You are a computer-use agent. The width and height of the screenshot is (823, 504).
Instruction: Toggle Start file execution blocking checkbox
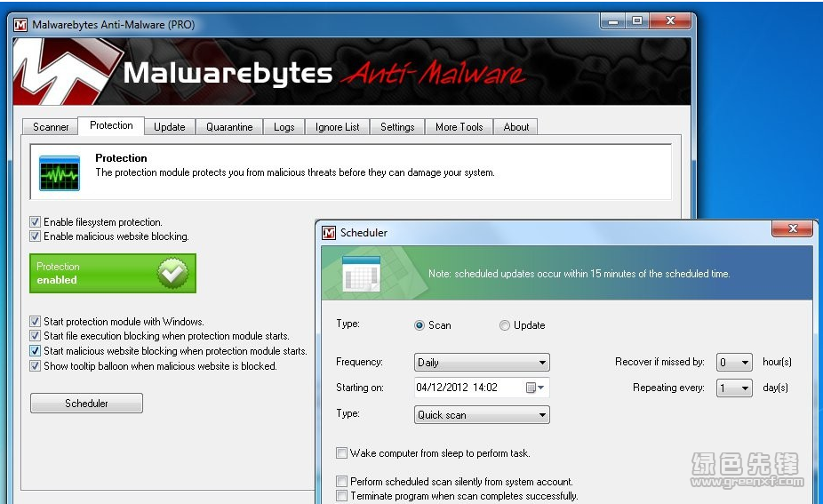pos(35,335)
